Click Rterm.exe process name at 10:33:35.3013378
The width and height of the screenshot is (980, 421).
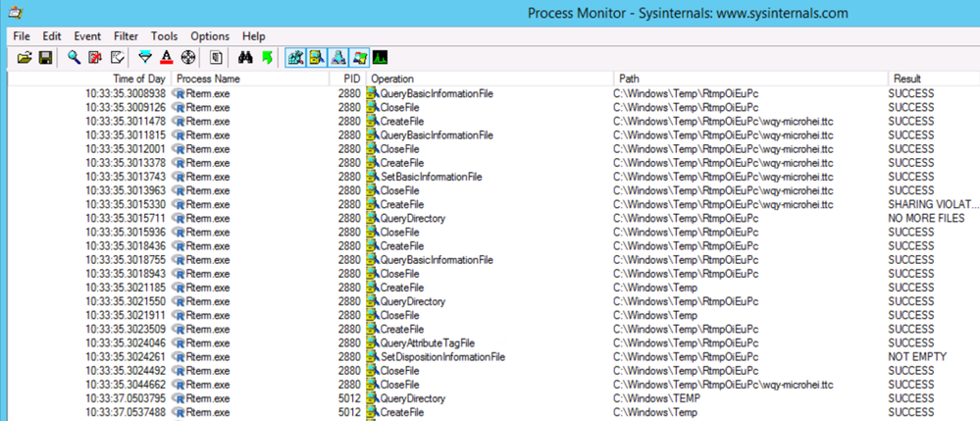[x=208, y=163]
